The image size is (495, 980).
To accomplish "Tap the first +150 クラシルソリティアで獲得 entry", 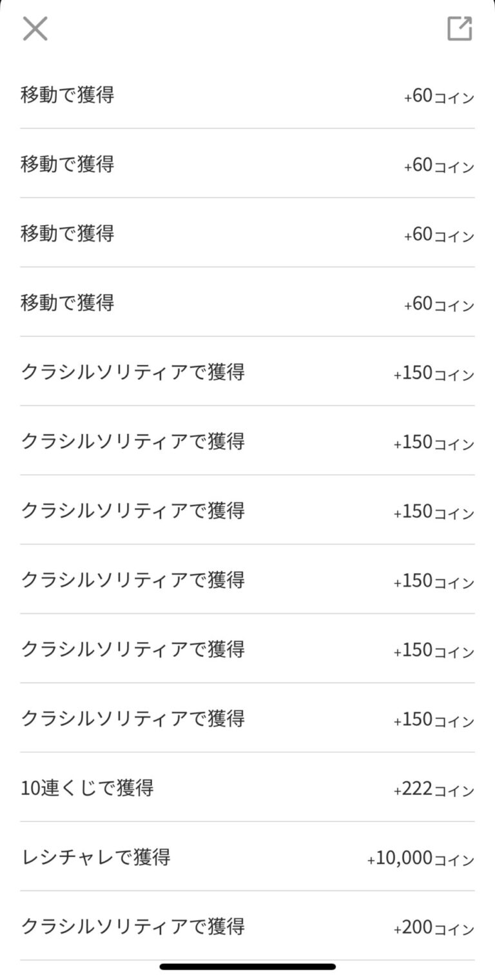I will [133, 372].
